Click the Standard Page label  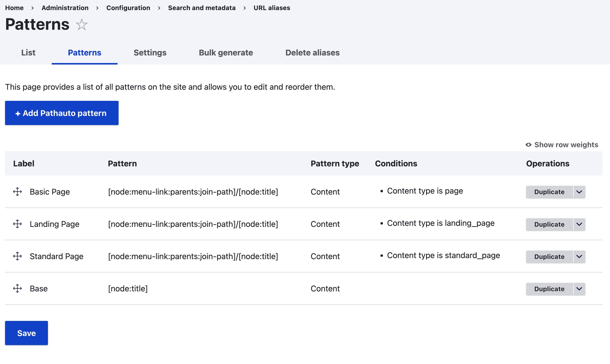(x=57, y=256)
